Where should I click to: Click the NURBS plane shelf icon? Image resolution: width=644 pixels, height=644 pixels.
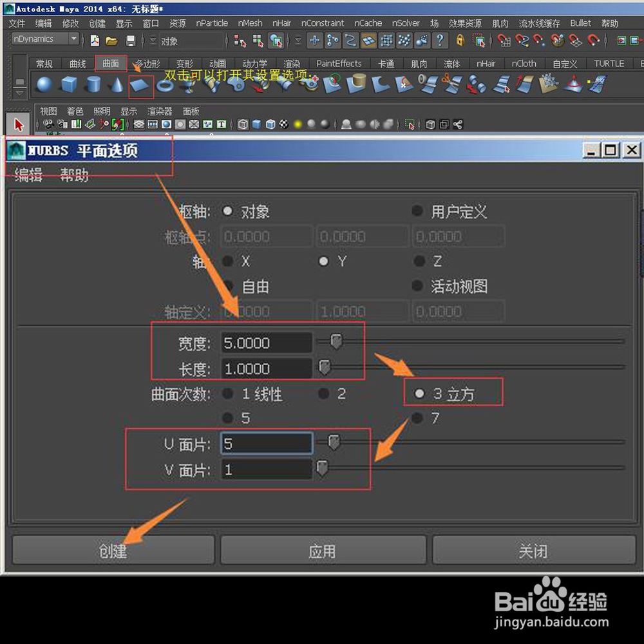(x=139, y=86)
